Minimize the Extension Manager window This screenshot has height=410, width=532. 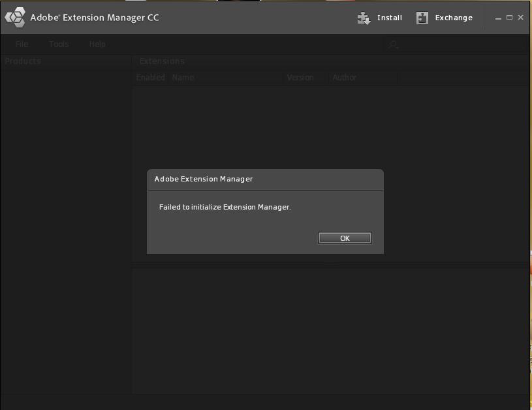[498, 18]
